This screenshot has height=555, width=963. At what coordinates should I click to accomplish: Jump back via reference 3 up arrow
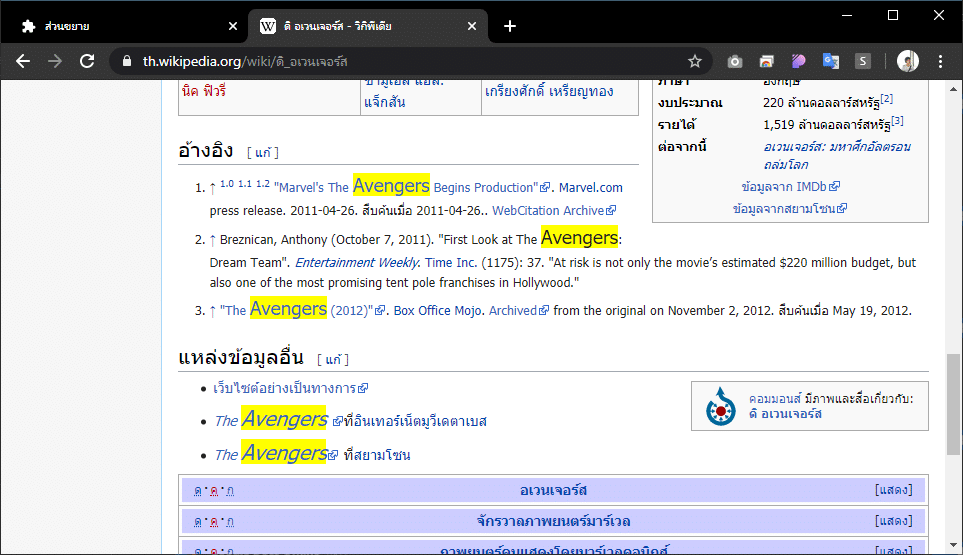tap(212, 311)
